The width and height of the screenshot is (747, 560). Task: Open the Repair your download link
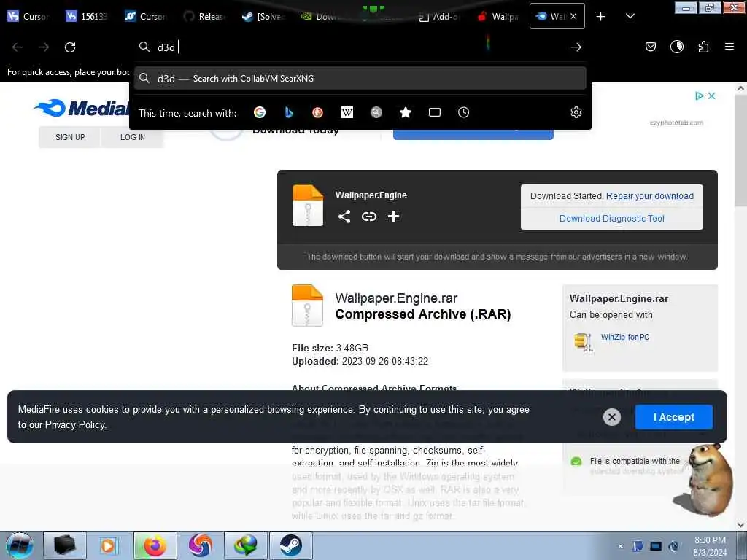point(650,195)
